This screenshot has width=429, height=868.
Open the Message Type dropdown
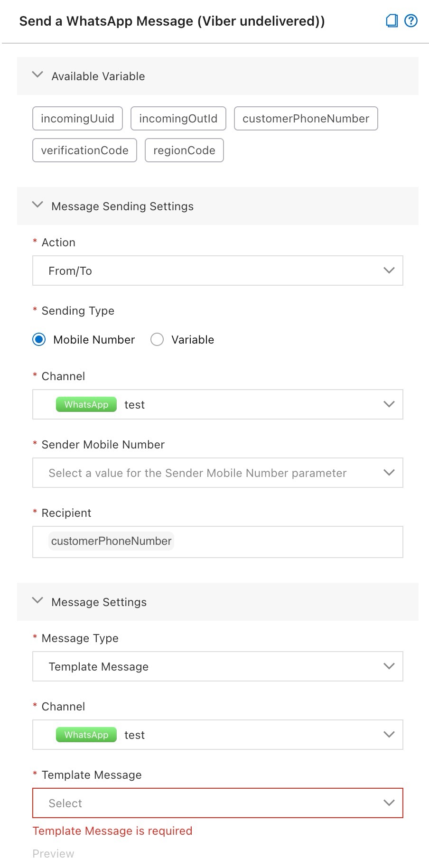pyautogui.click(x=217, y=666)
